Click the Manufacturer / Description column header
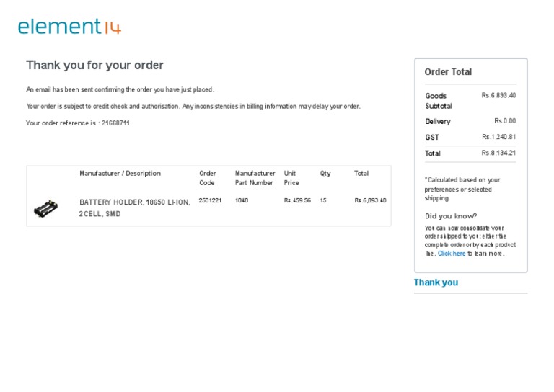Viewport: 554px width, 392px height. pos(120,174)
